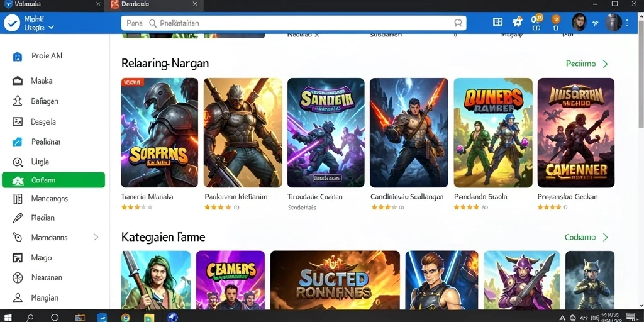Select the Mancangns sidebar icon
The width and height of the screenshot is (644, 322).
click(x=17, y=199)
